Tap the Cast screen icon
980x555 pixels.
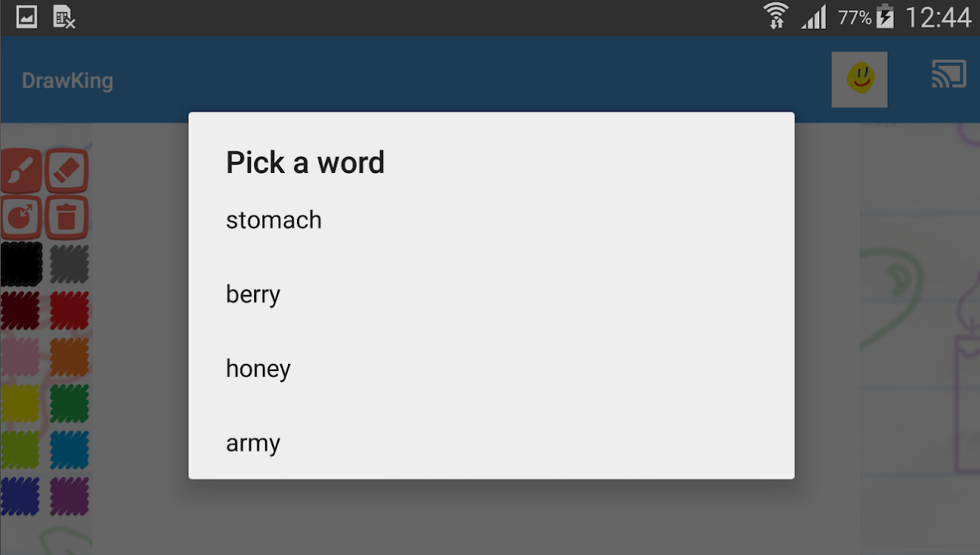[x=949, y=74]
